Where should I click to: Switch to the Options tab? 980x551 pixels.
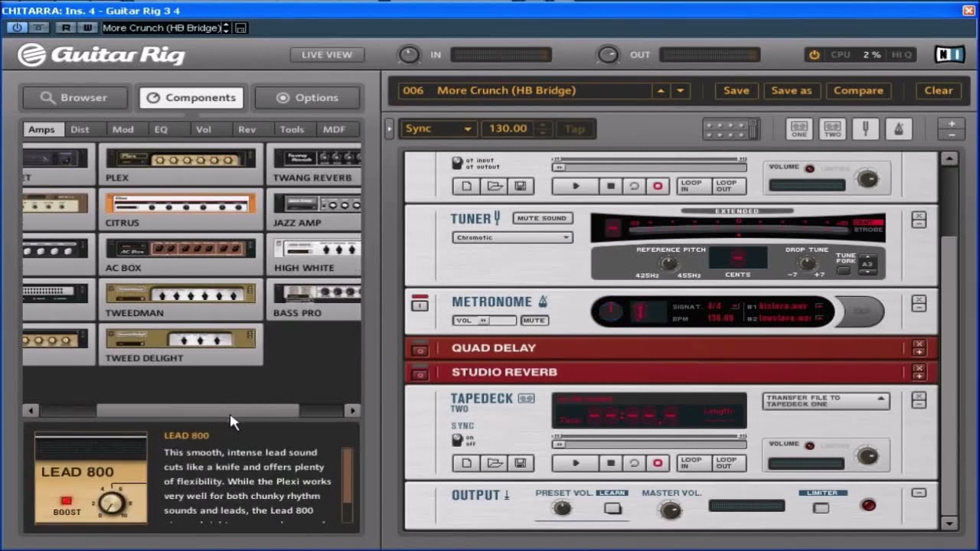[307, 97]
